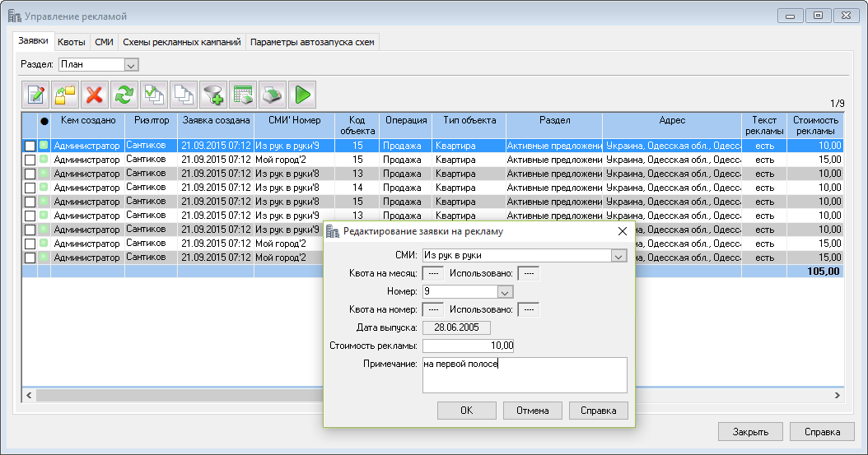Click the 1/9 record counter
The height and width of the screenshot is (455, 868).
coord(837,104)
